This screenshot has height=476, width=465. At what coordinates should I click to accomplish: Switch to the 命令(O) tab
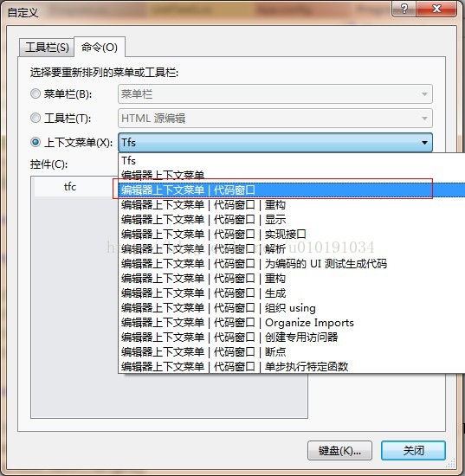pos(100,47)
